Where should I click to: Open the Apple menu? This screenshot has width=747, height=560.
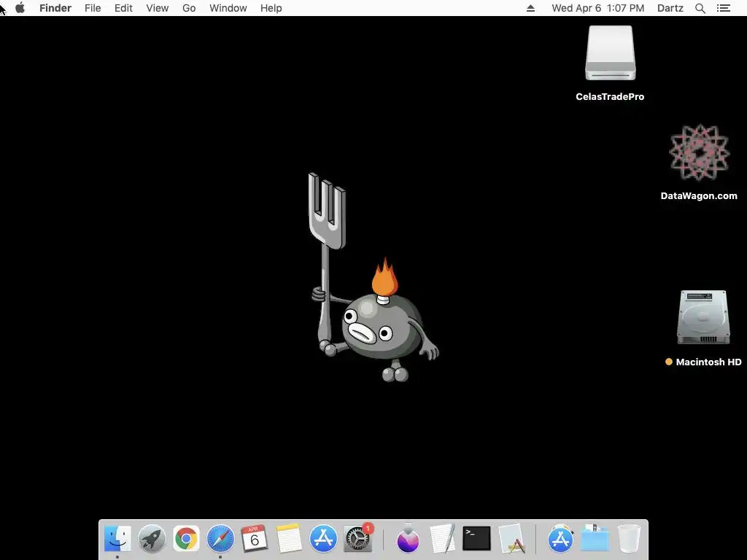[20, 8]
